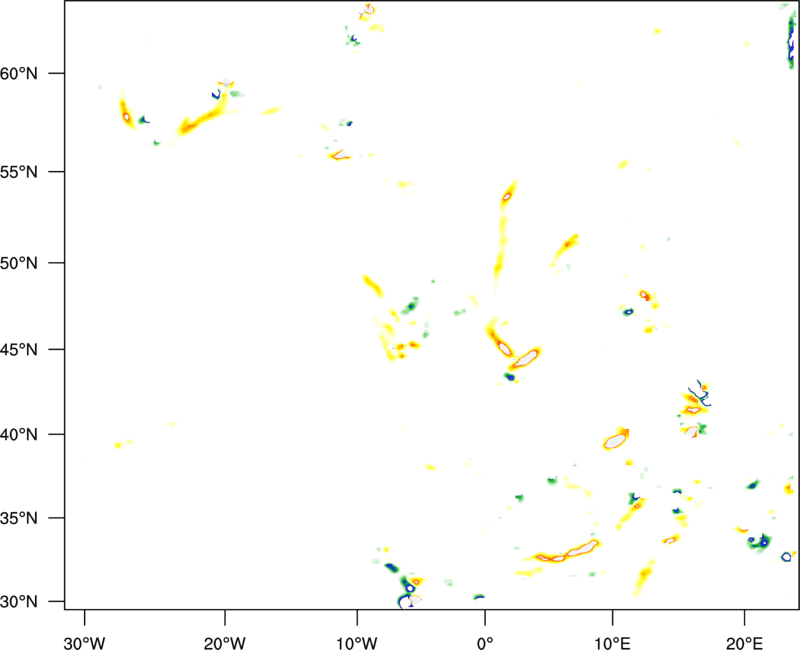The width and height of the screenshot is (800, 650).
Task: Click the 10°E longitude axis label
Action: click(612, 643)
